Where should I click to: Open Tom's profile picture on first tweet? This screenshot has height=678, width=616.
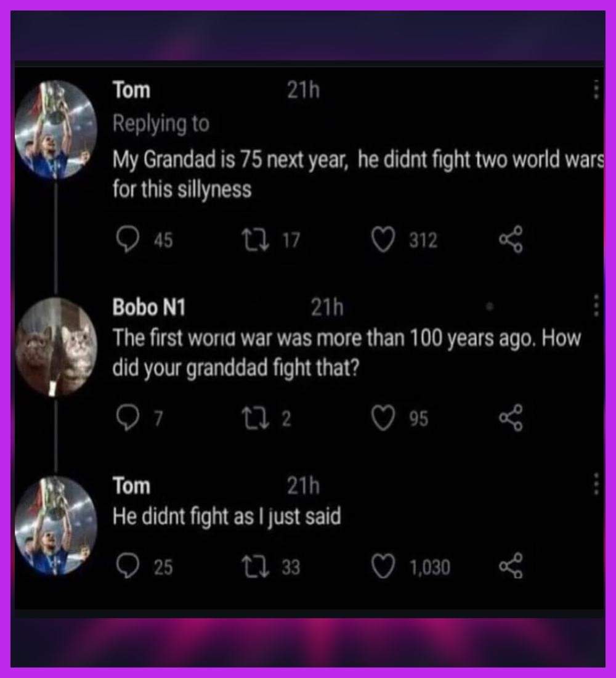pos(56,129)
